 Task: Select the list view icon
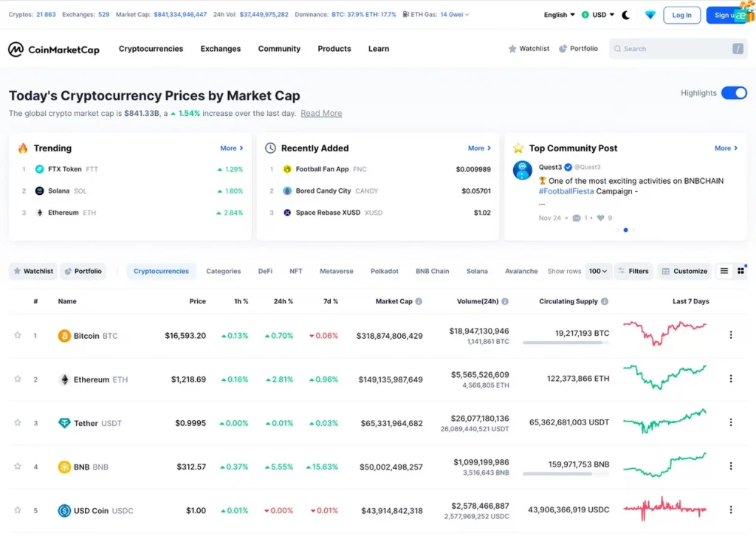click(x=724, y=271)
